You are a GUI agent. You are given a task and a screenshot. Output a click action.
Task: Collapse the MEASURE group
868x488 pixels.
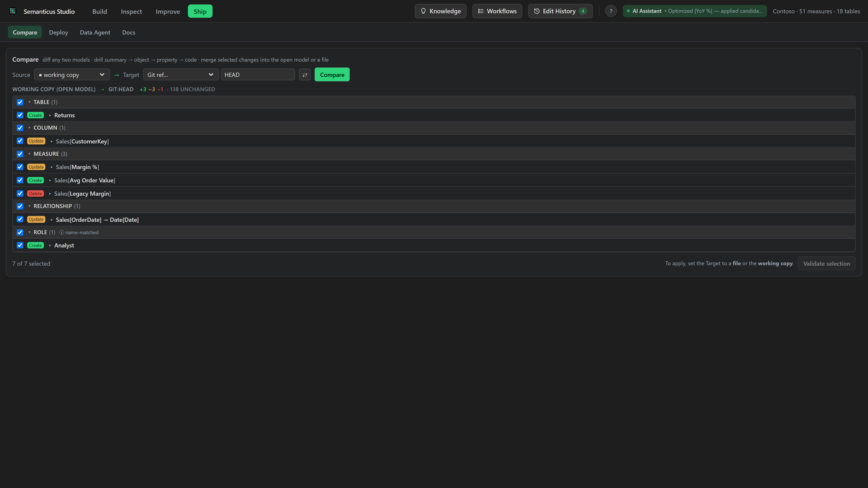click(x=29, y=154)
